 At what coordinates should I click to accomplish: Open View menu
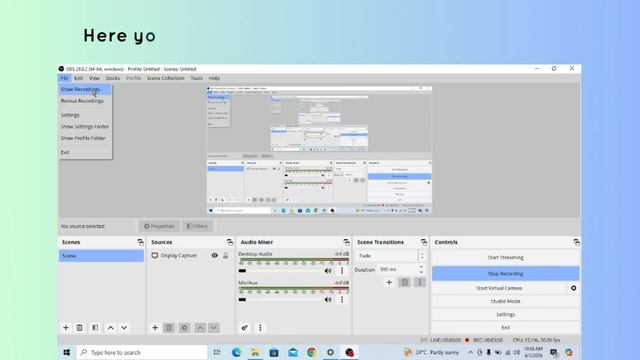click(x=94, y=78)
